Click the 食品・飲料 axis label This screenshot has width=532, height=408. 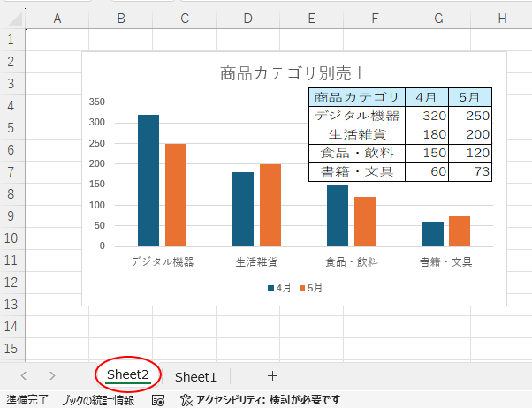(x=351, y=261)
